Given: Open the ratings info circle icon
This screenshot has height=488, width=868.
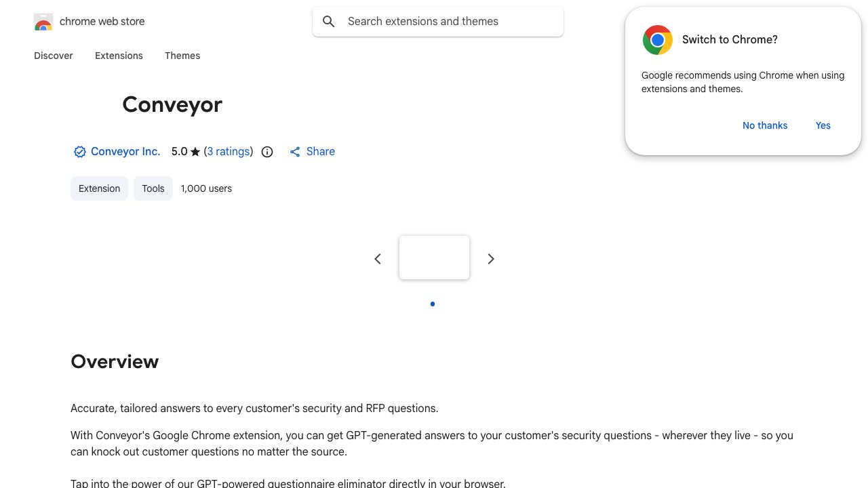Looking at the screenshot, I should [x=267, y=152].
